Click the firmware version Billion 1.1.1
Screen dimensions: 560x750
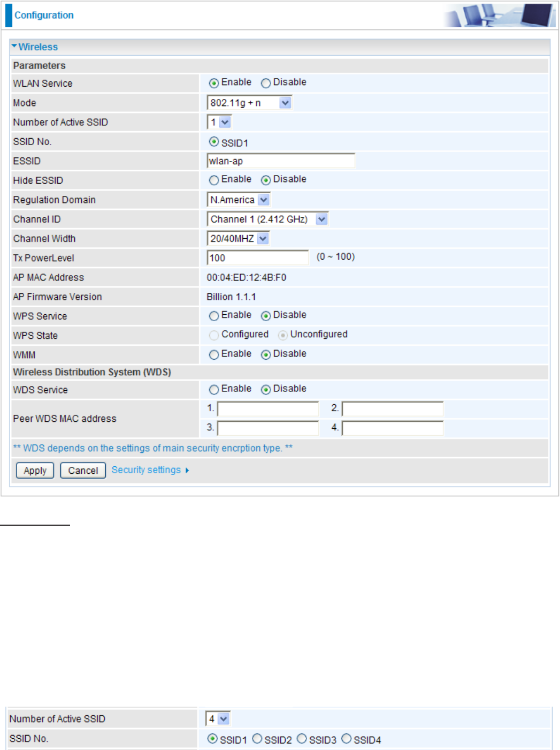(232, 297)
